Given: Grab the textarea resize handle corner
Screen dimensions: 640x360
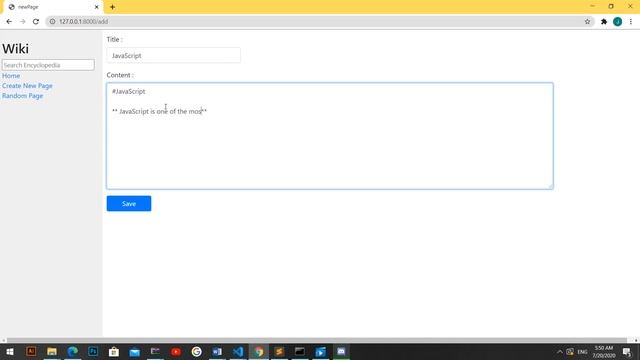Looking at the screenshot, I should (550, 186).
